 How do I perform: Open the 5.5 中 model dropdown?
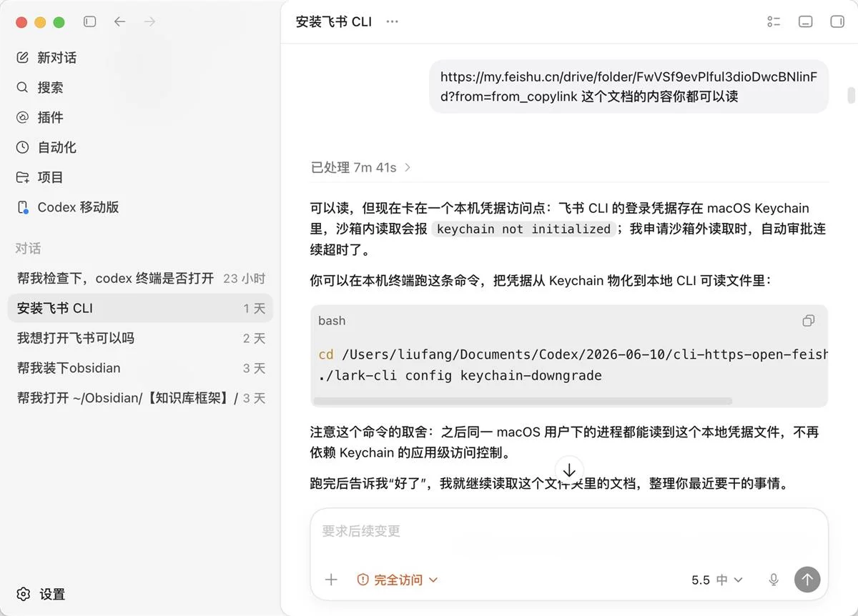pos(717,580)
